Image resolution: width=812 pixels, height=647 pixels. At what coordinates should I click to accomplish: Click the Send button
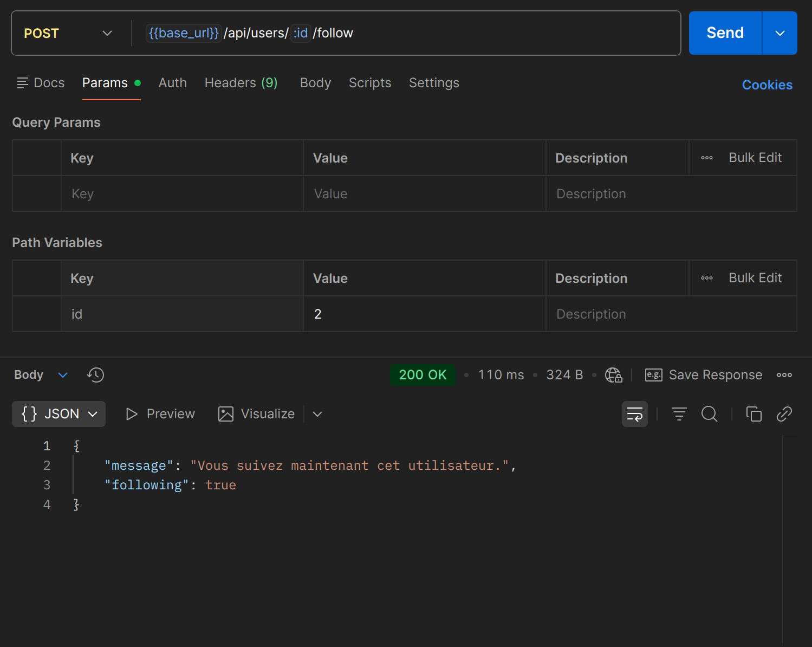725,33
